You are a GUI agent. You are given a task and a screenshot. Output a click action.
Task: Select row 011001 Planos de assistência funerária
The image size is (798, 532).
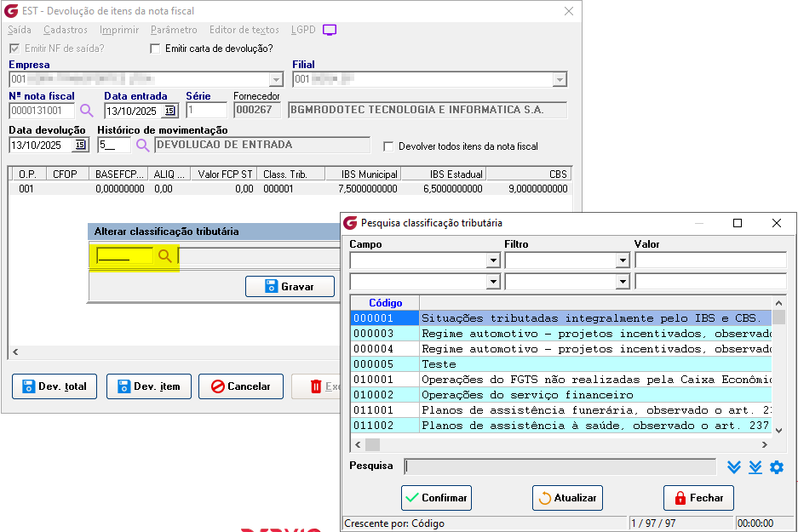(561, 410)
